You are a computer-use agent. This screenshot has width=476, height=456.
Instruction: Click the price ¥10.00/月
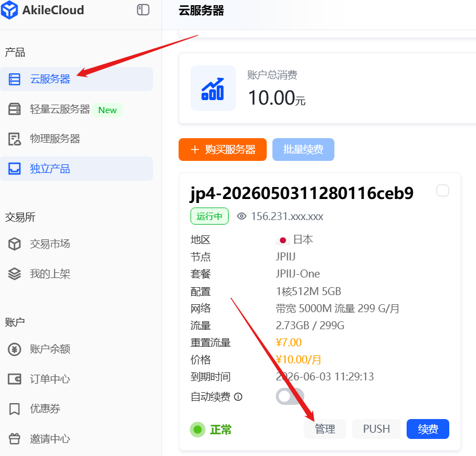click(x=299, y=360)
